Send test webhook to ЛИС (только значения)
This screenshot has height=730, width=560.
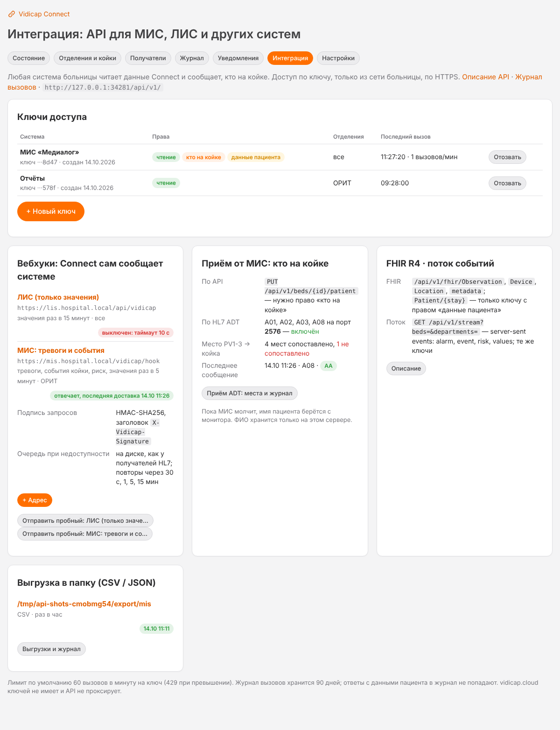85,520
